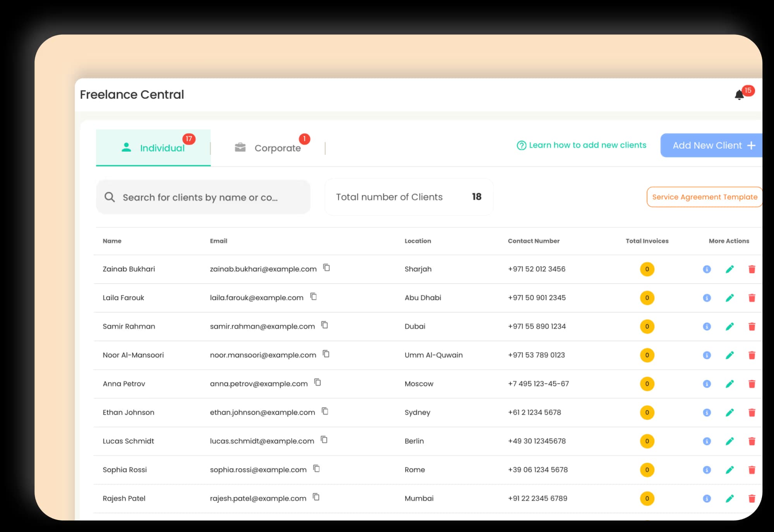Delete Ethan Johnson's client record
This screenshot has height=532, width=774.
coord(752,412)
